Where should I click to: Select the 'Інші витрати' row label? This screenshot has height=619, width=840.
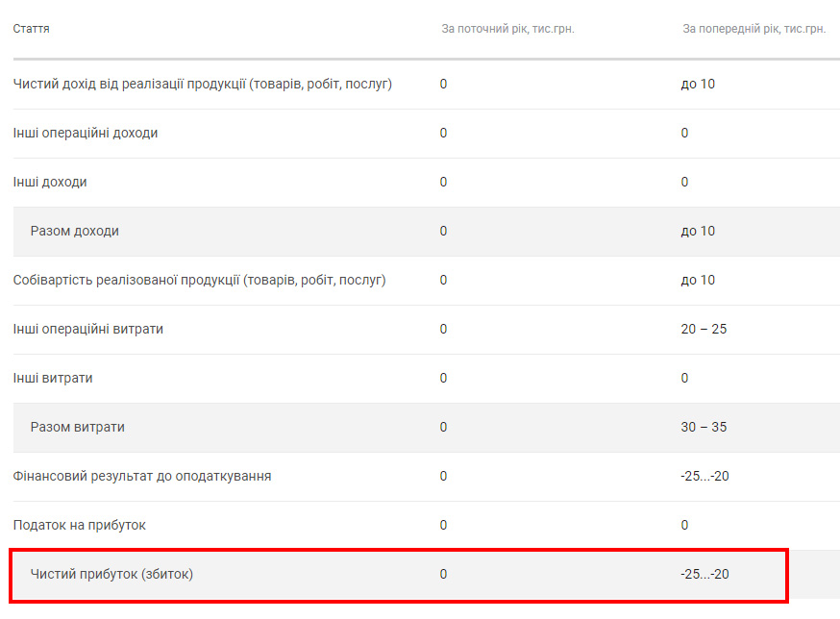pos(53,378)
